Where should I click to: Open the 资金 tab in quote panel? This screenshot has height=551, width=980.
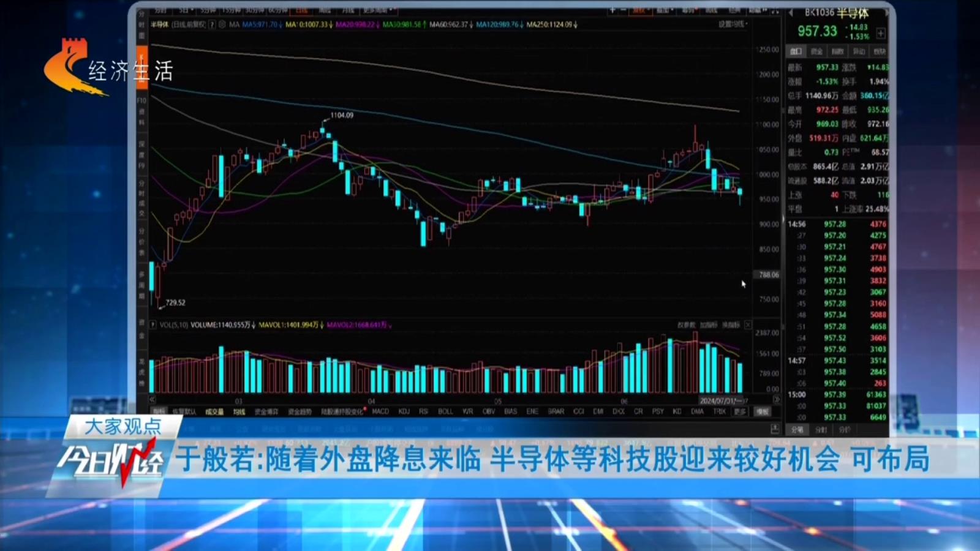[817, 51]
